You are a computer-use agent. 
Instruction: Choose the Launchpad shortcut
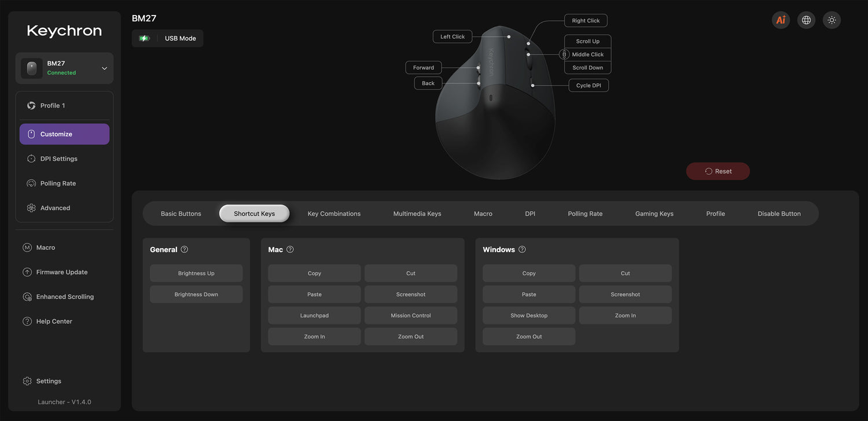tap(314, 316)
